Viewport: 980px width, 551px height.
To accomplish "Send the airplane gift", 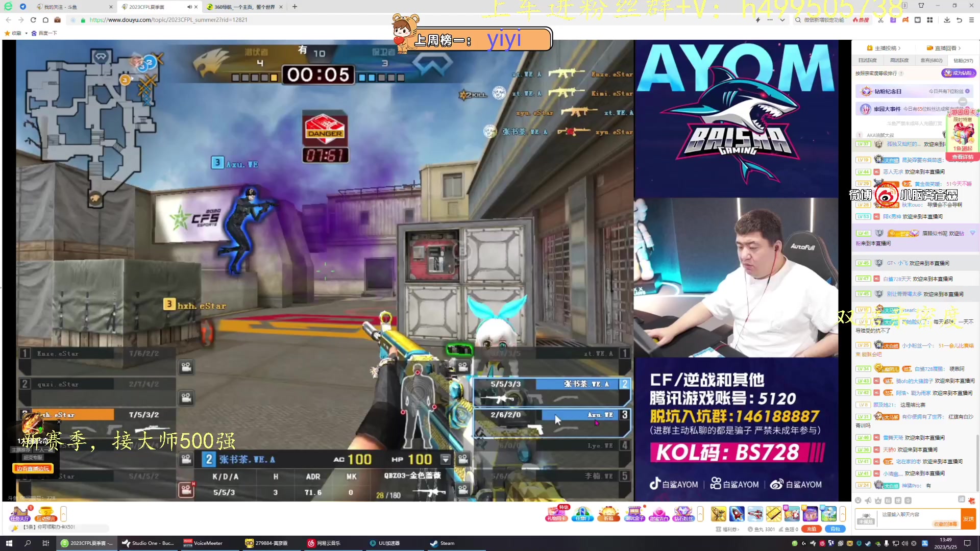I will click(755, 514).
